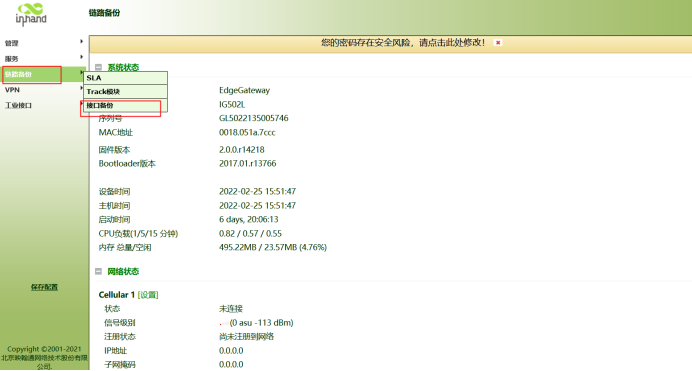This screenshot has height=371, width=692.
Task: Click the InHand logo
Action: click(x=31, y=15)
